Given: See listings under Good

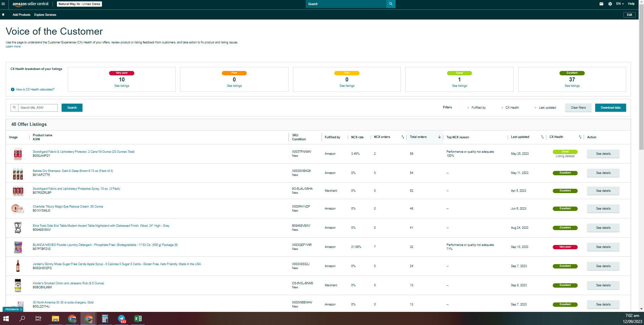Looking at the screenshot, I should [x=460, y=86].
